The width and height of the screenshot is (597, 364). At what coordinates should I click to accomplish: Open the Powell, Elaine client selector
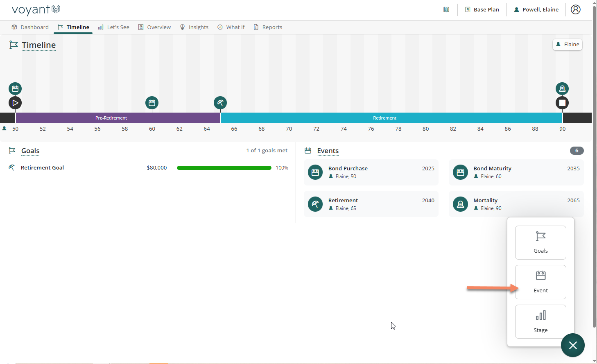536,9
